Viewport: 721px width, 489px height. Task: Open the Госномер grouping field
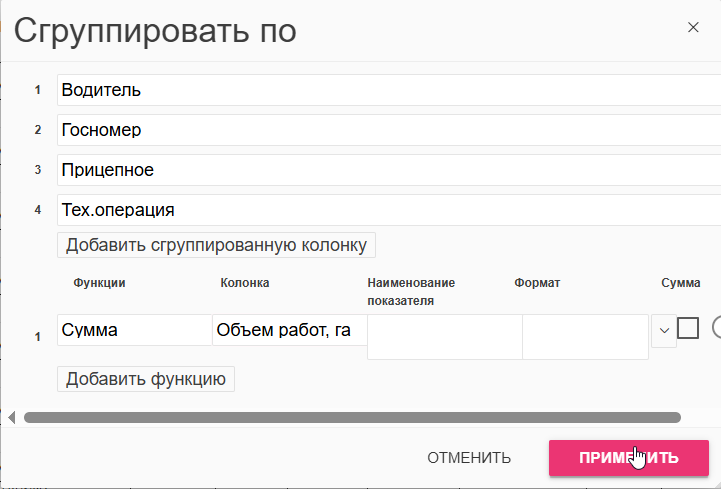pos(388,130)
